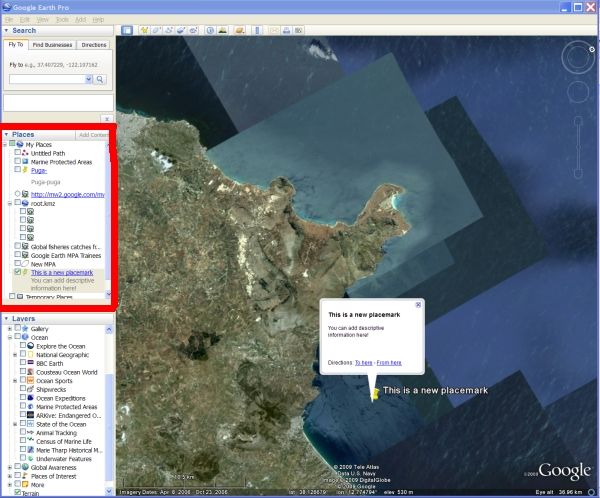Screen dimensions: 600x498
Task: Expand the State of the Ocean node
Action: pyautogui.click(x=15, y=424)
